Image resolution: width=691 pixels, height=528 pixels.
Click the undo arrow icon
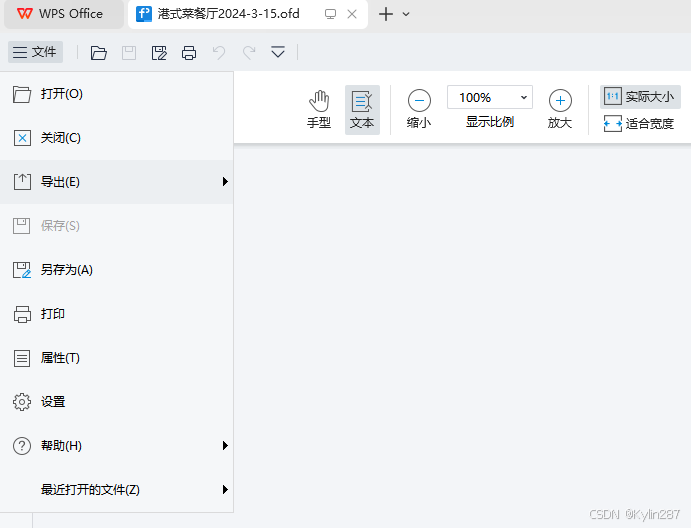(219, 52)
